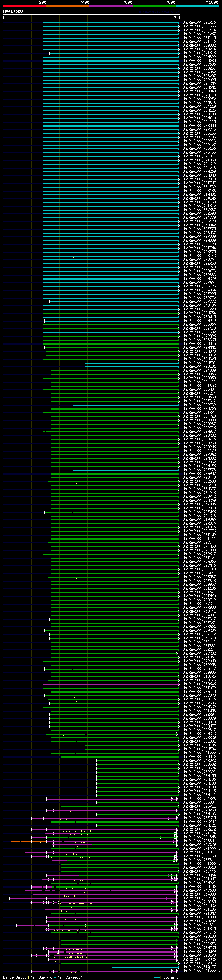Select hit label UniRef100_B6V686

tap(199, 64)
